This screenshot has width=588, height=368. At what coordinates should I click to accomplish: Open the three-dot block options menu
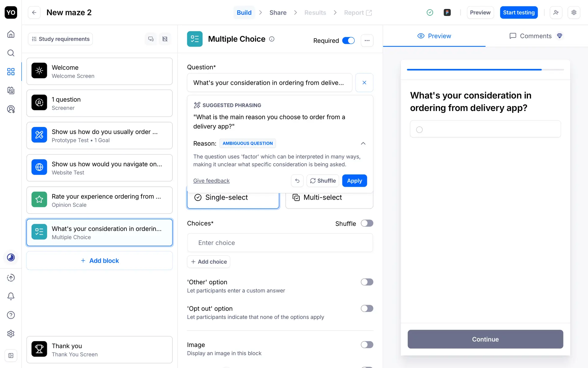click(x=367, y=40)
